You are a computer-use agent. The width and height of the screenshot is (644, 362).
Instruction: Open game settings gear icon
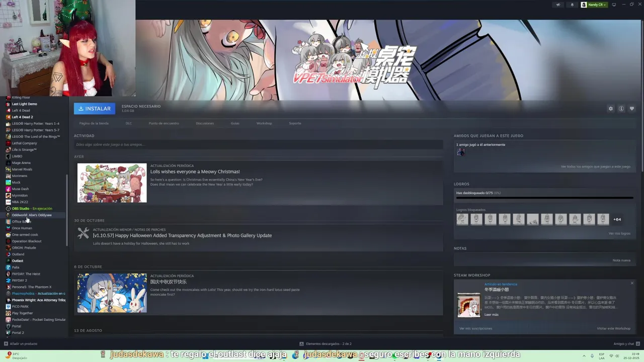611,109
